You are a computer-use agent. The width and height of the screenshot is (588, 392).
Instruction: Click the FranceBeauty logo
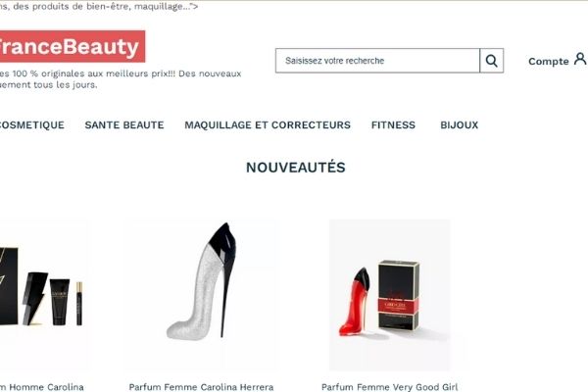pos(72,46)
